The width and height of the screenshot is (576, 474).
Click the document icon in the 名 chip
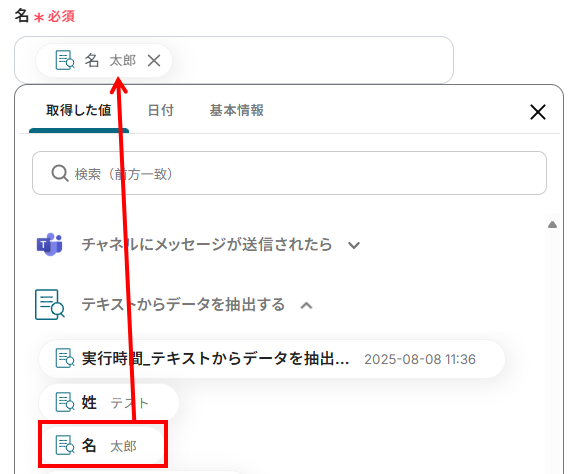(65, 60)
